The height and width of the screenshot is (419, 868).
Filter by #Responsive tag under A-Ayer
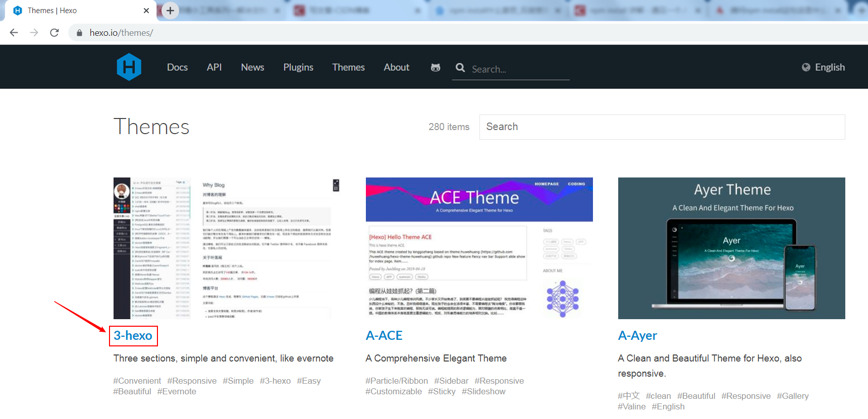tap(746, 396)
